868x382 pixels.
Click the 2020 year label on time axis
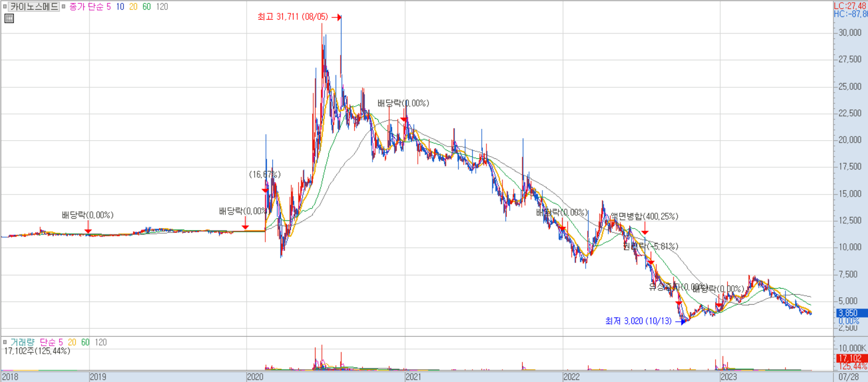coord(255,377)
